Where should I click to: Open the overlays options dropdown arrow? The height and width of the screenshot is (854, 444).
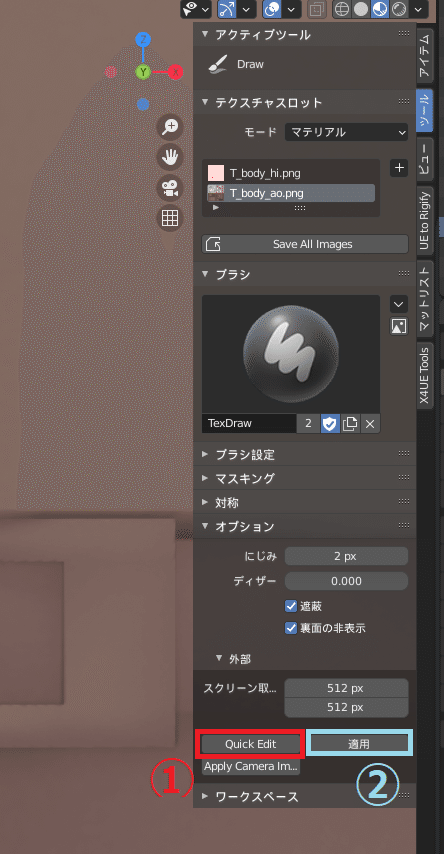click(291, 9)
